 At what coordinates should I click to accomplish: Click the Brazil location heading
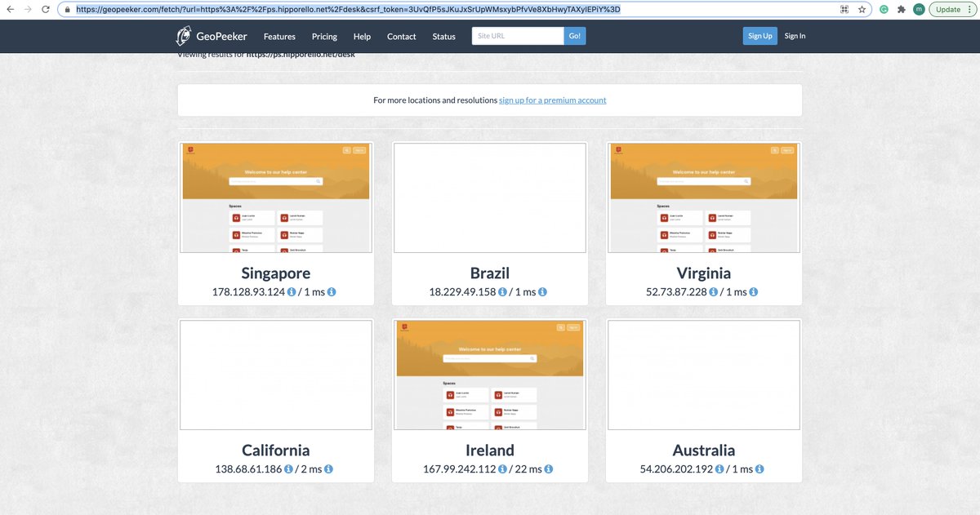coord(490,273)
